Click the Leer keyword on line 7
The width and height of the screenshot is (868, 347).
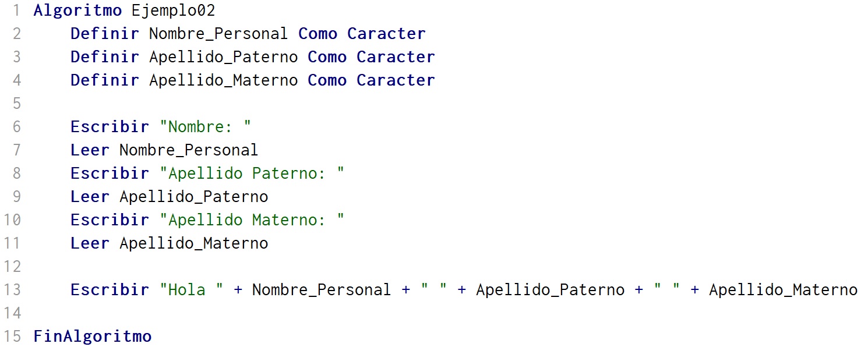click(90, 150)
